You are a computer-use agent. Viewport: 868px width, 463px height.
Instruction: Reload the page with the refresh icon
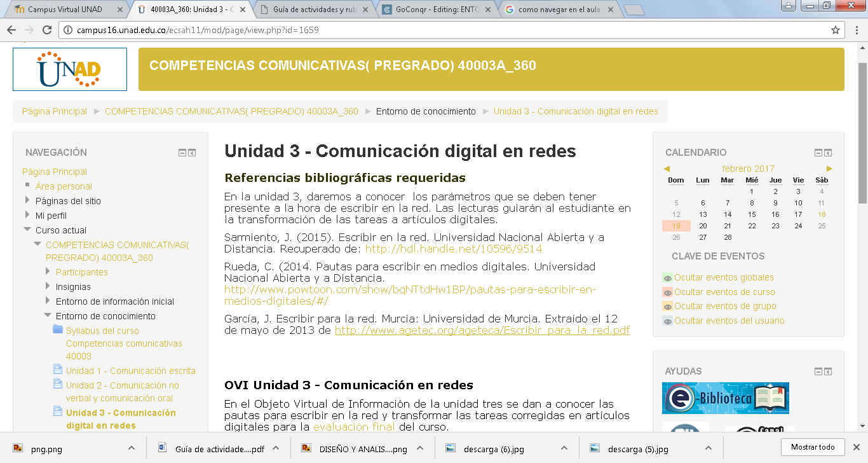click(47, 30)
